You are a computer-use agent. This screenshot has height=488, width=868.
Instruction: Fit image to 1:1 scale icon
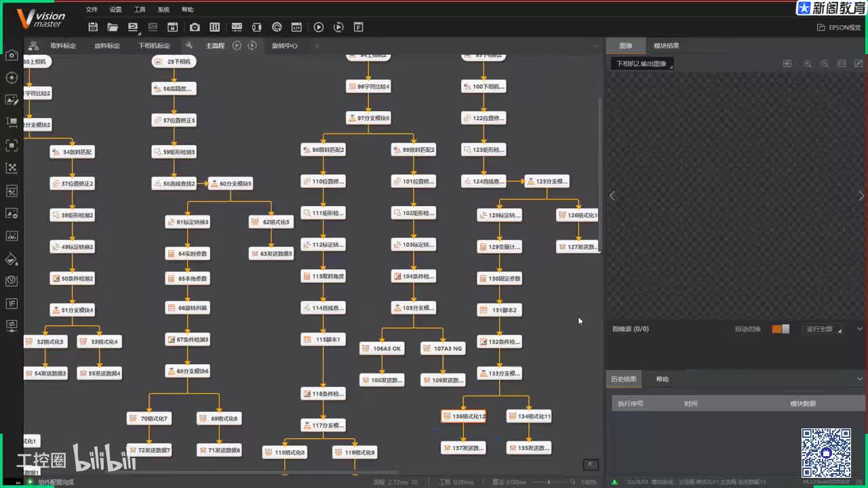tap(842, 63)
